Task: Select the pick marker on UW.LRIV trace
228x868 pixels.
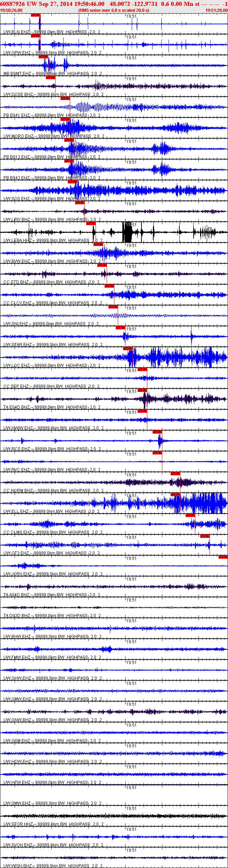Action: (80, 203)
